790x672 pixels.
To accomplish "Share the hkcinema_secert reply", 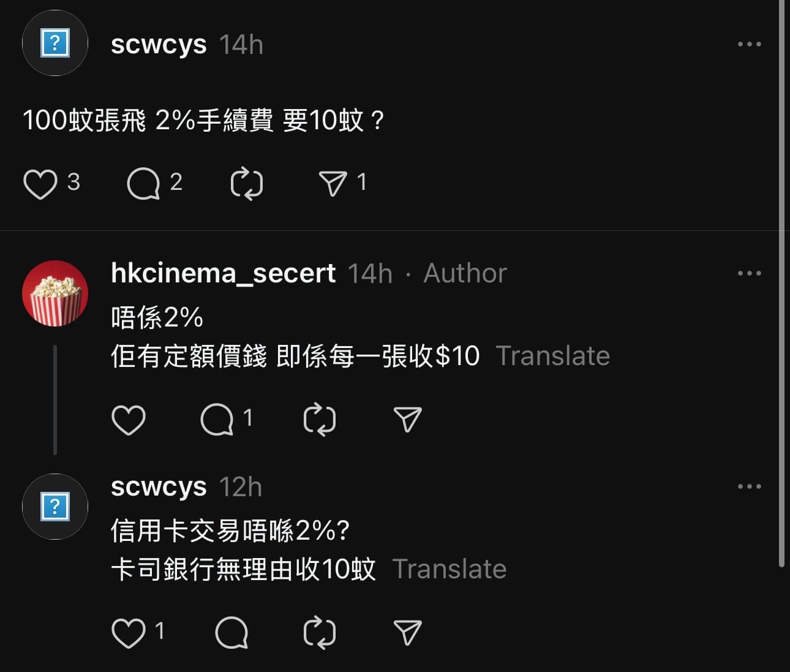I will (408, 420).
